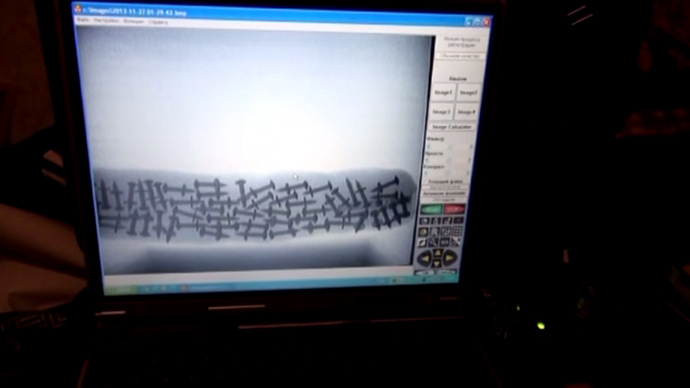Open the Image Calculator
The height and width of the screenshot is (388, 690).
[x=451, y=127]
